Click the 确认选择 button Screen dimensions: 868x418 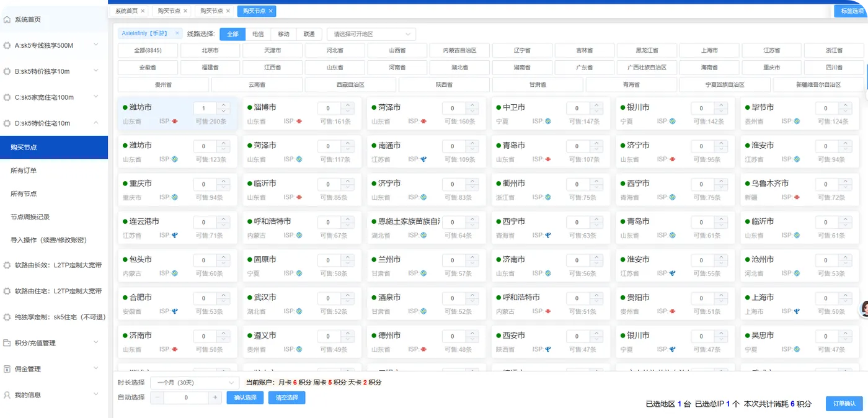tap(246, 398)
